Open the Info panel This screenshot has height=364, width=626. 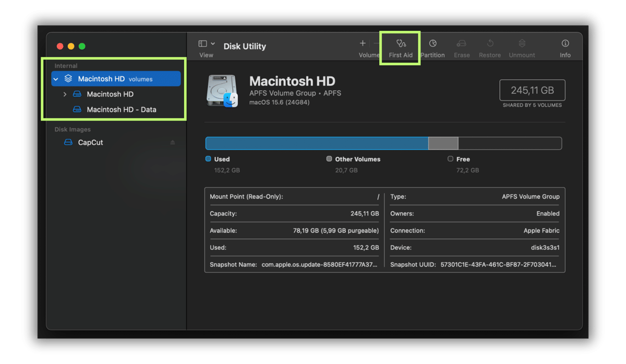pos(565,44)
